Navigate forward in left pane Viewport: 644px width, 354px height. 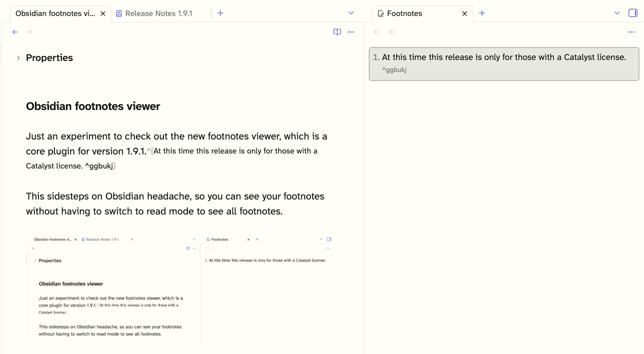[29, 32]
